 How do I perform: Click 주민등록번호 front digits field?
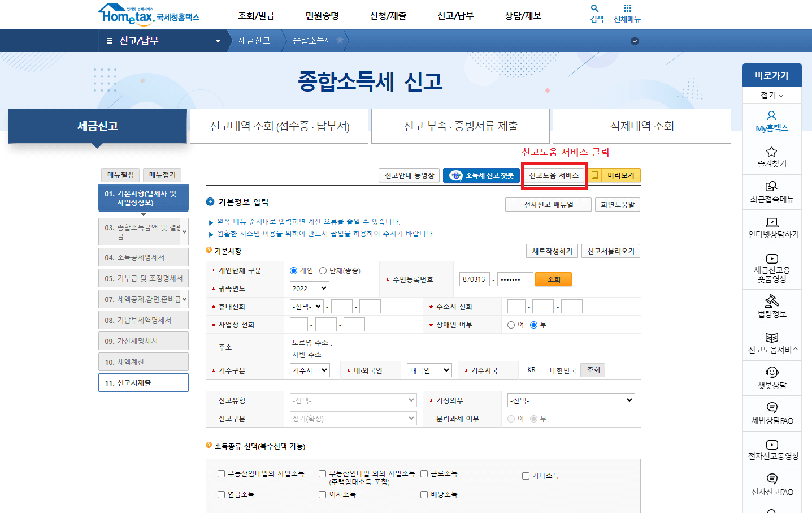tap(474, 279)
